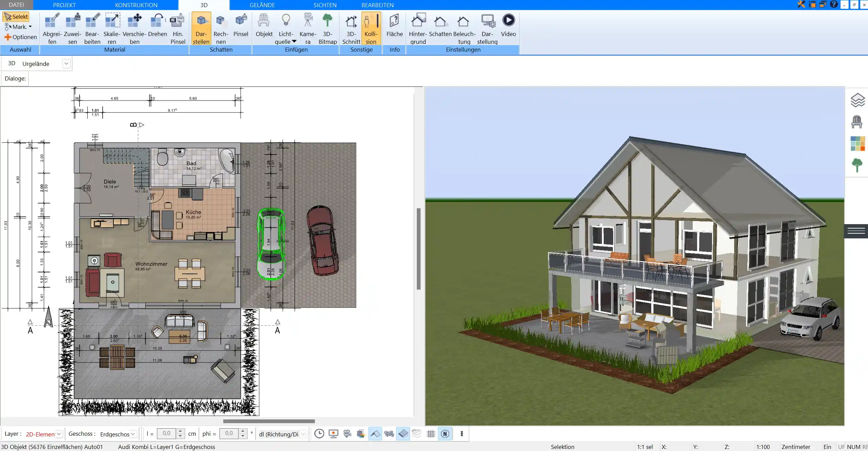Increase the l value with up arrow
Image resolution: width=868 pixels, height=451 pixels.
pyautogui.click(x=180, y=431)
